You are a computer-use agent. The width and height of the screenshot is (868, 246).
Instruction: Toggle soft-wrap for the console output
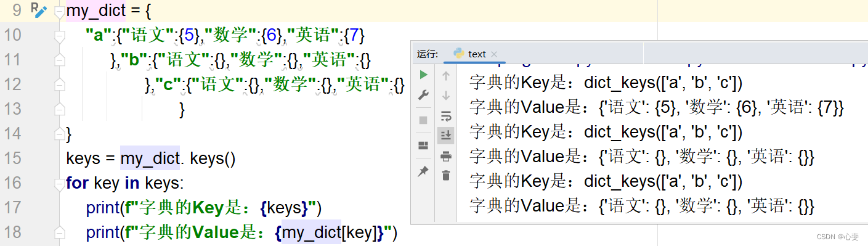tap(446, 116)
